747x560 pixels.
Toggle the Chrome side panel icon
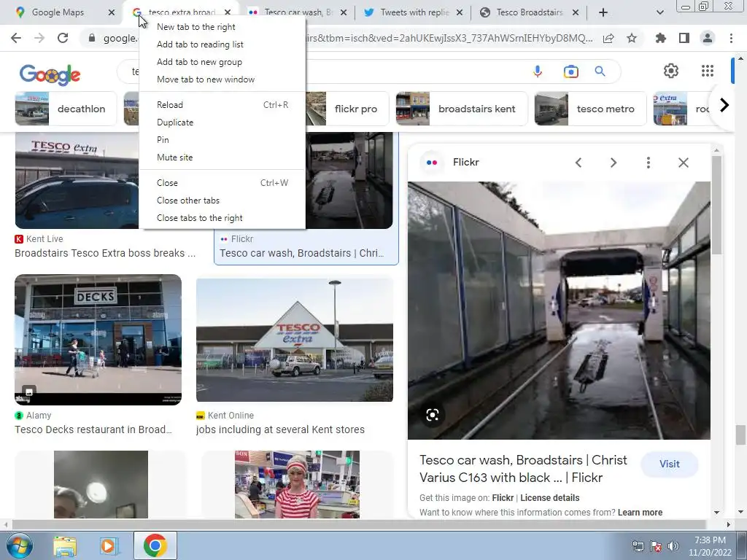click(684, 38)
